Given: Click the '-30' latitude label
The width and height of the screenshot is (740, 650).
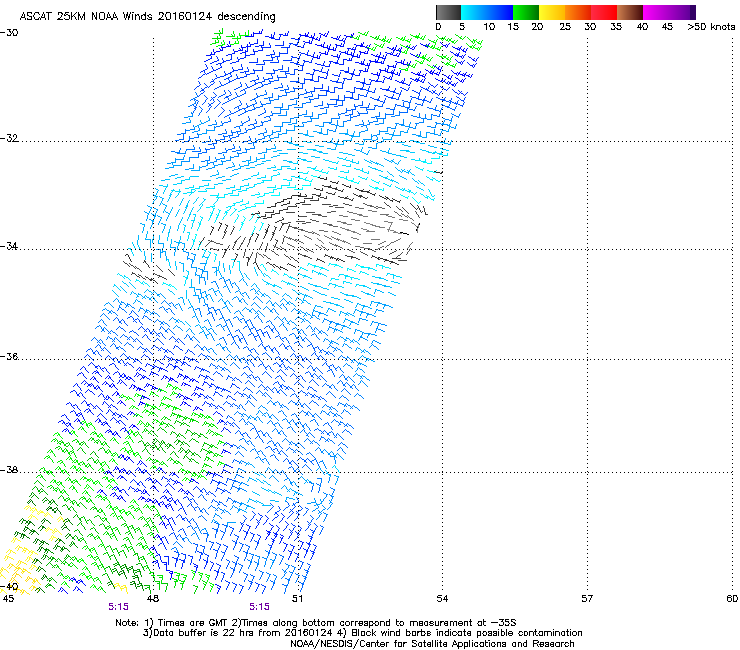Looking at the screenshot, I should pos(9,33).
